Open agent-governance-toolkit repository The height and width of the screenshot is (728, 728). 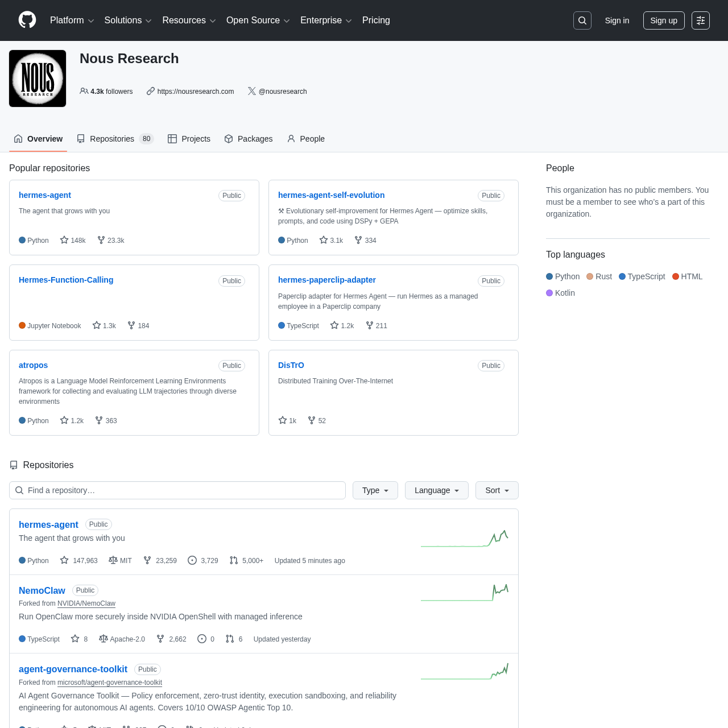[73, 669]
